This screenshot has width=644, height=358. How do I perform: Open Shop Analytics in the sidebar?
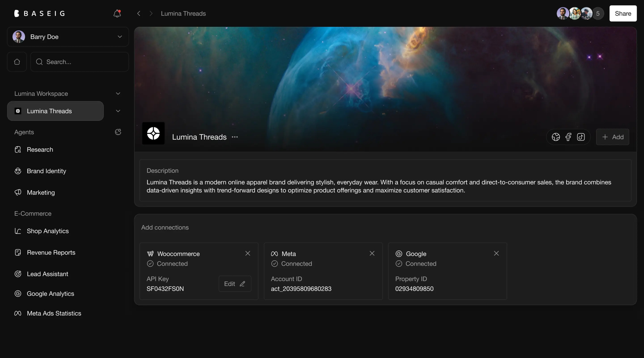tap(48, 231)
